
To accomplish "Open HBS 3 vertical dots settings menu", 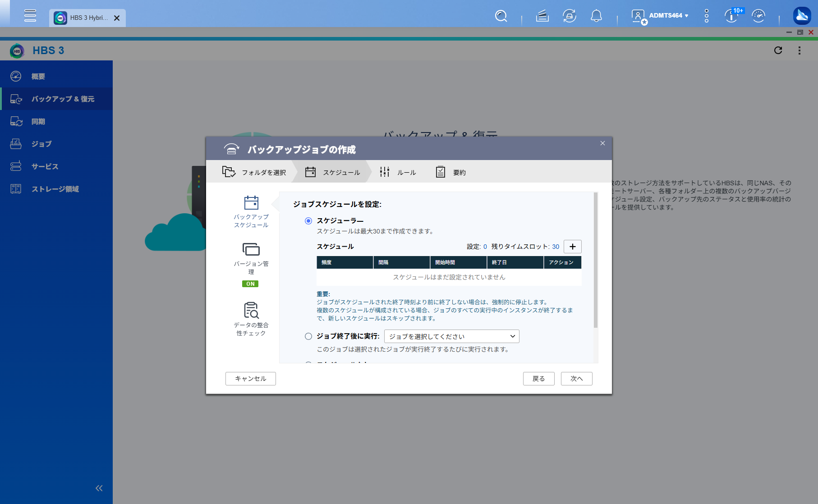I will (x=799, y=50).
